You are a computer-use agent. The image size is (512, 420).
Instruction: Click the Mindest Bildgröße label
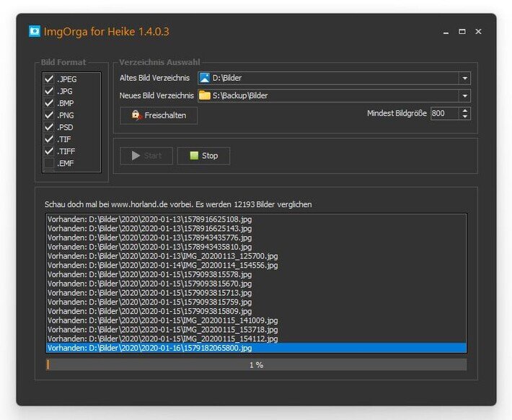point(397,113)
